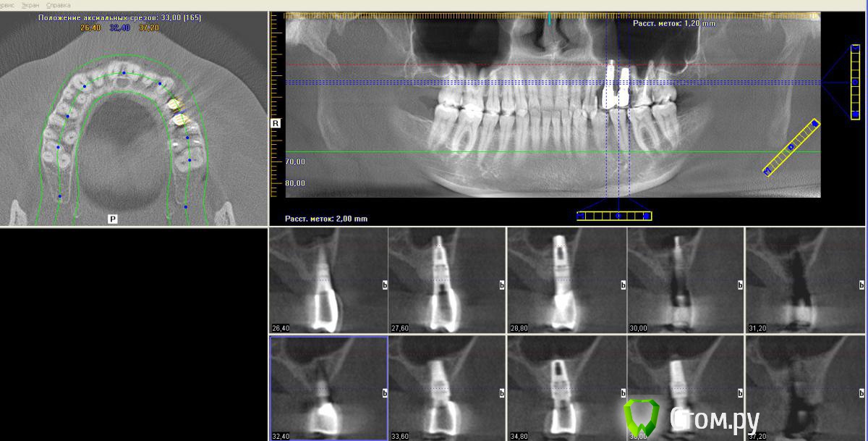Select highlighted cross-section slice 32,40

click(x=328, y=388)
